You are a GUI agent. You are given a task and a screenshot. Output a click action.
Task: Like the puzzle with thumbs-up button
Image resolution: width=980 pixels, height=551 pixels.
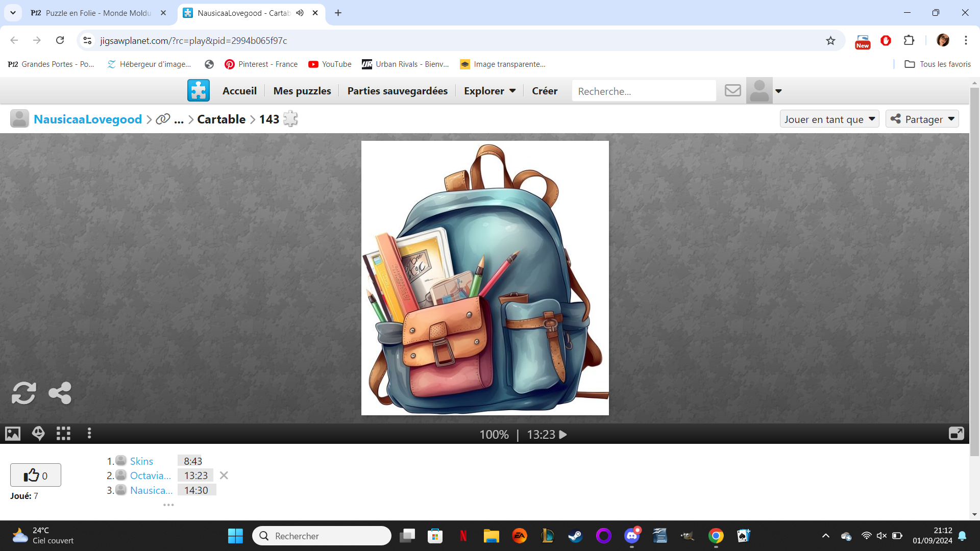point(36,475)
